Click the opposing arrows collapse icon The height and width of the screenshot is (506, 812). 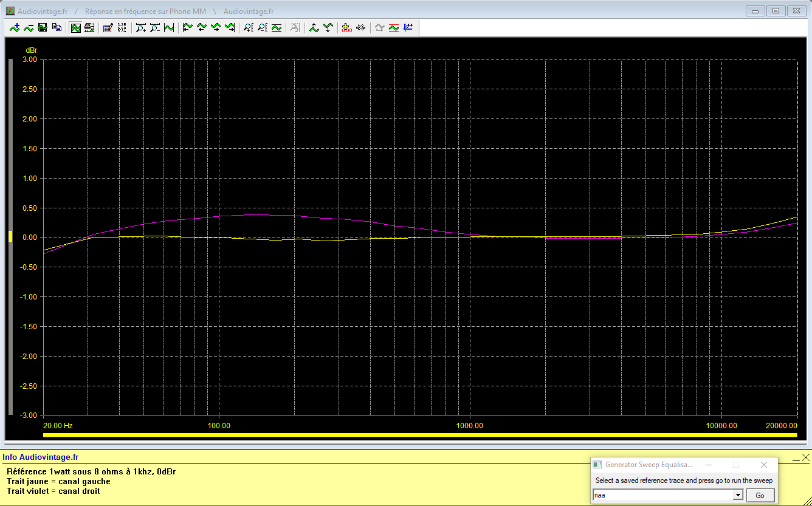361,27
